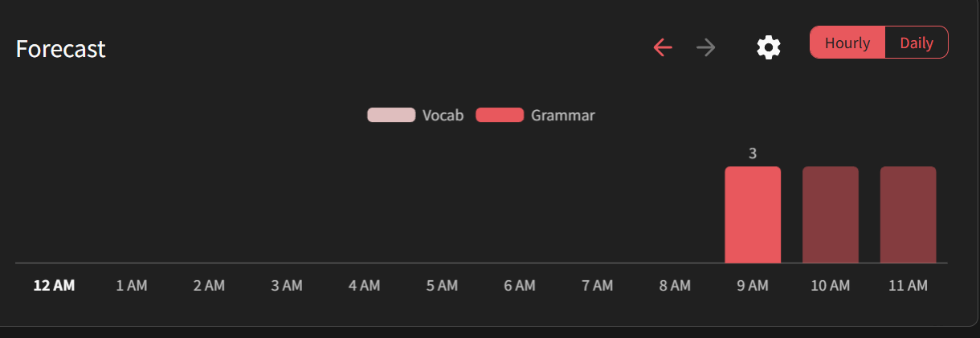The width and height of the screenshot is (980, 338).
Task: Click the 1 AM axis label
Action: click(x=132, y=286)
